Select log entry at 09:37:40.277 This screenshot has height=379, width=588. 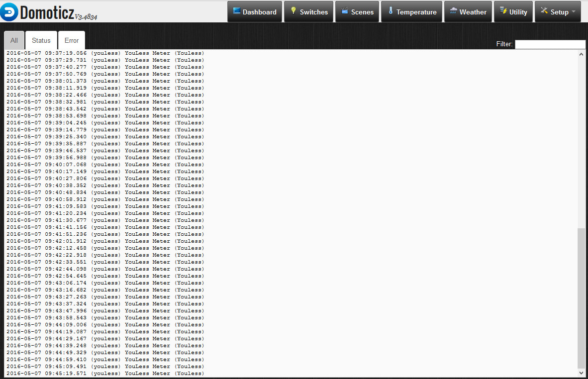pos(105,67)
